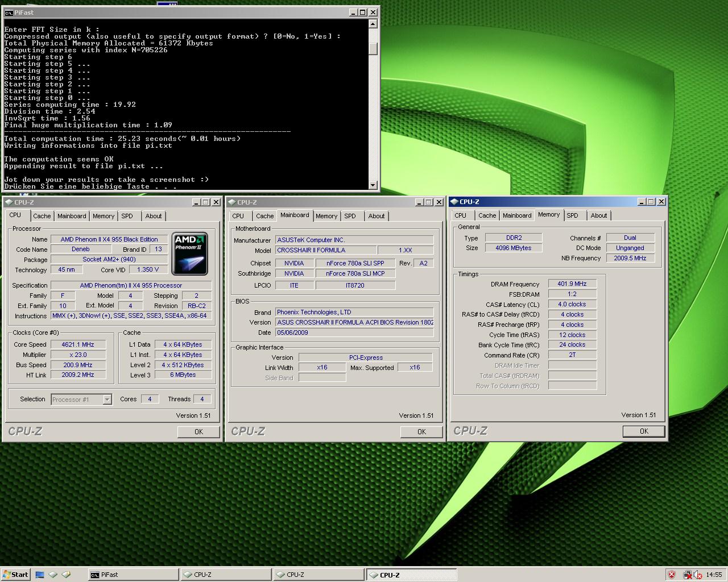Viewport: 728px width, 582px height.
Task: Click title bar icon of CPU-Z Memory timings window
Action: click(x=453, y=202)
